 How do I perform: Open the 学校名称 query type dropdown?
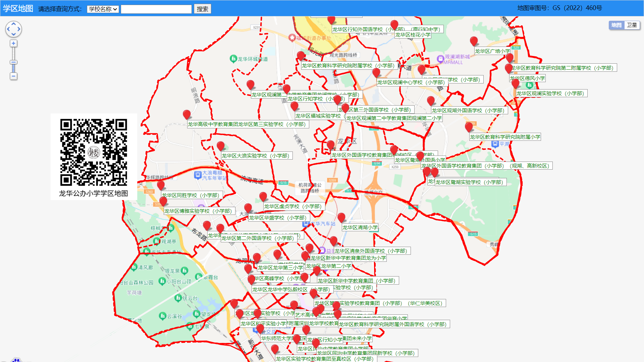point(103,9)
